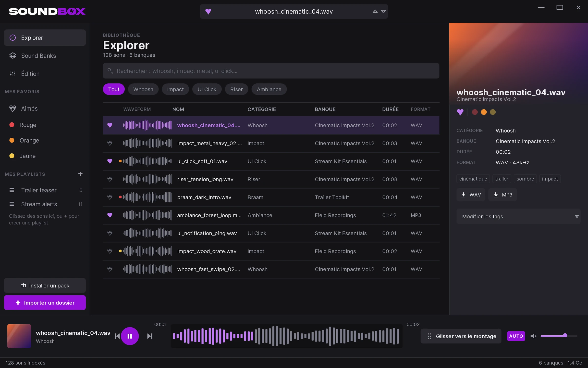Like impact_metal_heavy_02 row heart
The height and width of the screenshot is (368, 588).
click(x=110, y=143)
